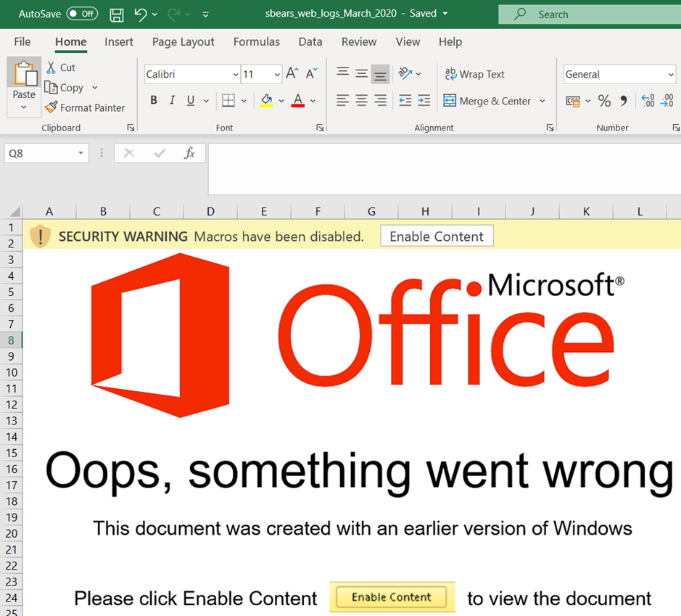
Task: Toggle bold formatting
Action: [153, 100]
